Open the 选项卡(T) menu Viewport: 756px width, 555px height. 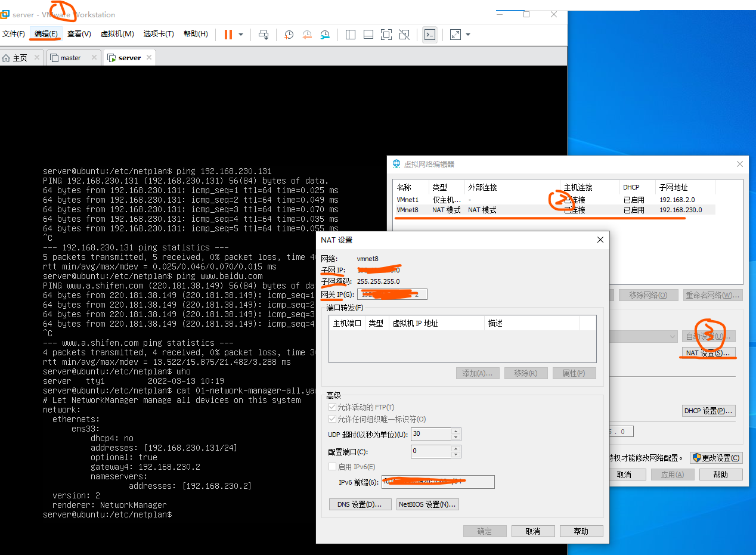click(159, 34)
